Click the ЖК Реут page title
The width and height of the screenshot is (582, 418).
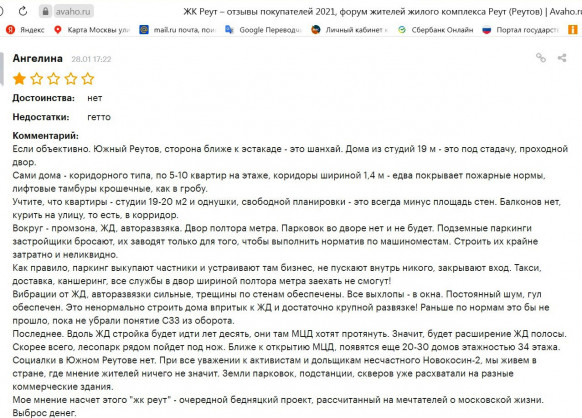click(383, 12)
